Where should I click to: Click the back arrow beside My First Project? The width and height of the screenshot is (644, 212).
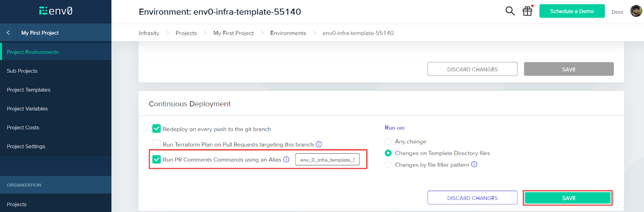tap(8, 33)
